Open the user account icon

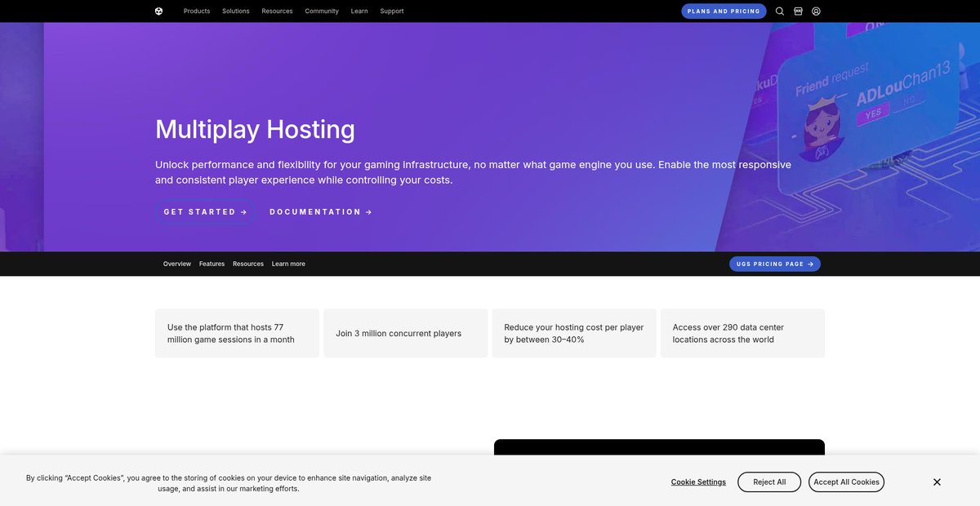816,11
